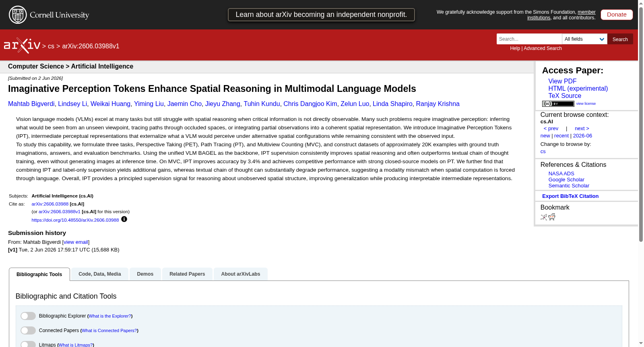The height and width of the screenshot is (347, 644).
Task: Click the paper title heading
Action: 212,89
